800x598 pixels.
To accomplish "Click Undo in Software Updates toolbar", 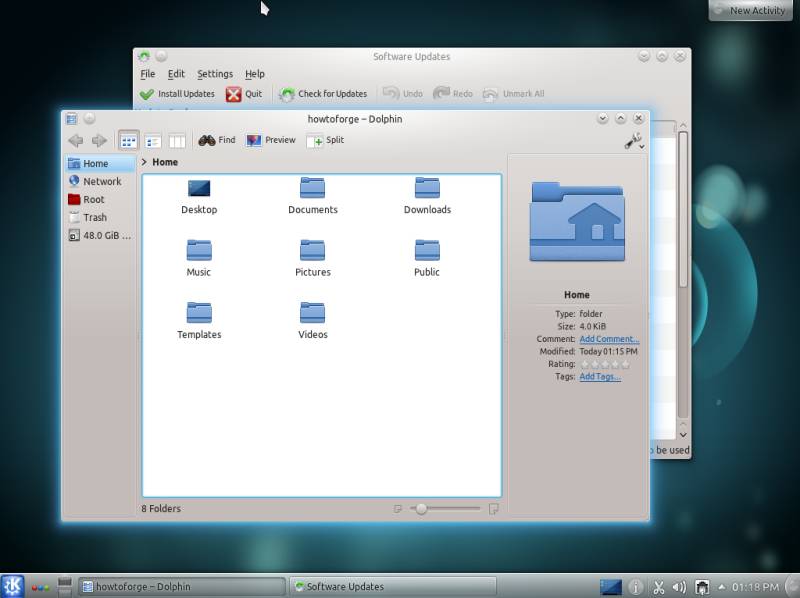I will tap(403, 94).
